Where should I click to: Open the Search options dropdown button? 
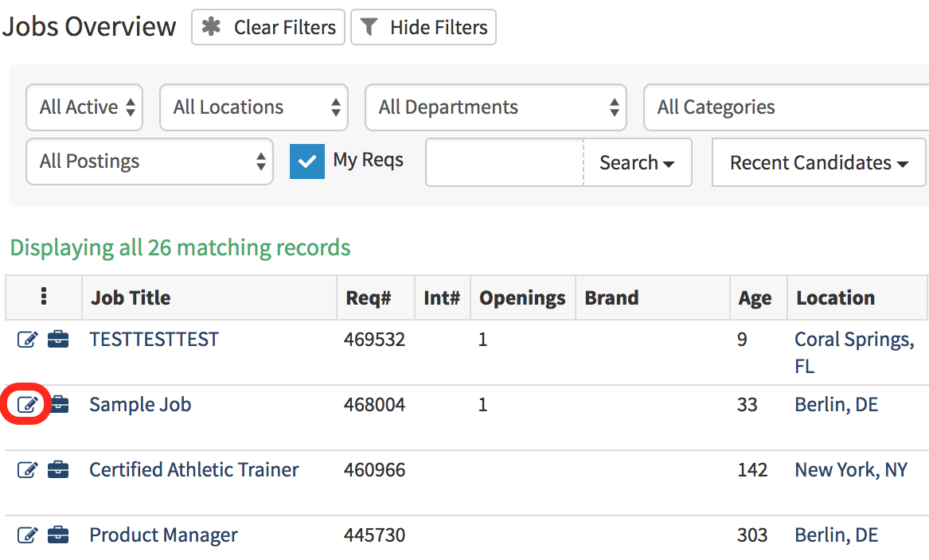click(637, 163)
